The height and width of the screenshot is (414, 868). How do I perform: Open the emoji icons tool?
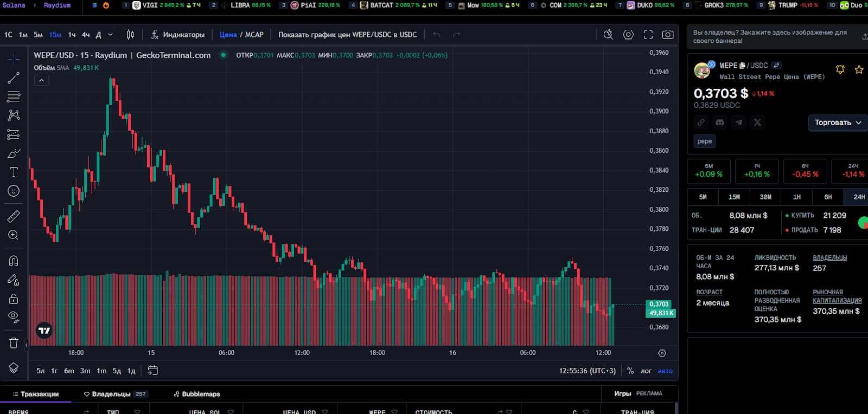[x=14, y=191]
